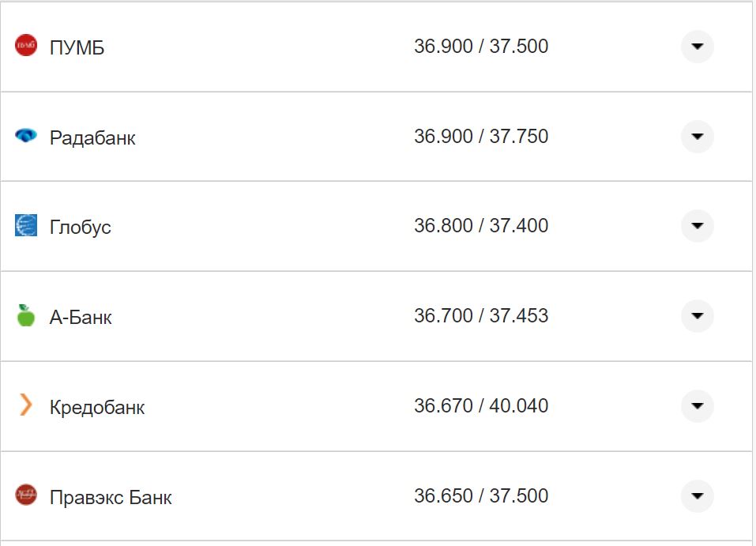Click the 36.700 / 37.453 rate value
756x546 pixels.
(x=480, y=316)
